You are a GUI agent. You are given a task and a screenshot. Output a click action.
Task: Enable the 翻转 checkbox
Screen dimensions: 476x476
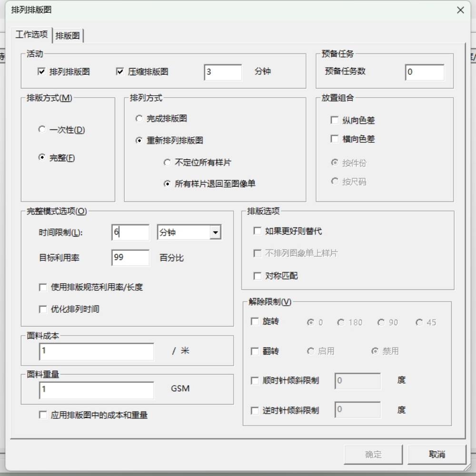(255, 352)
